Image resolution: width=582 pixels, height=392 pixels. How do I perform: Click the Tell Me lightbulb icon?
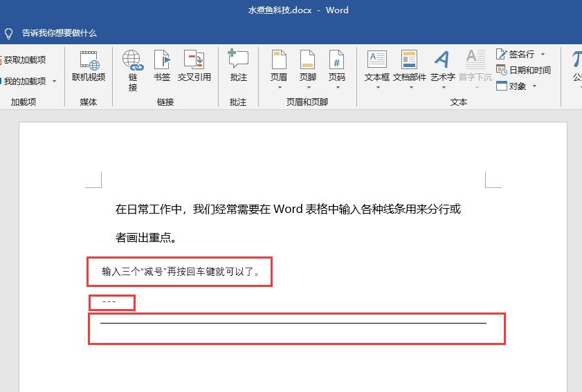click(8, 34)
